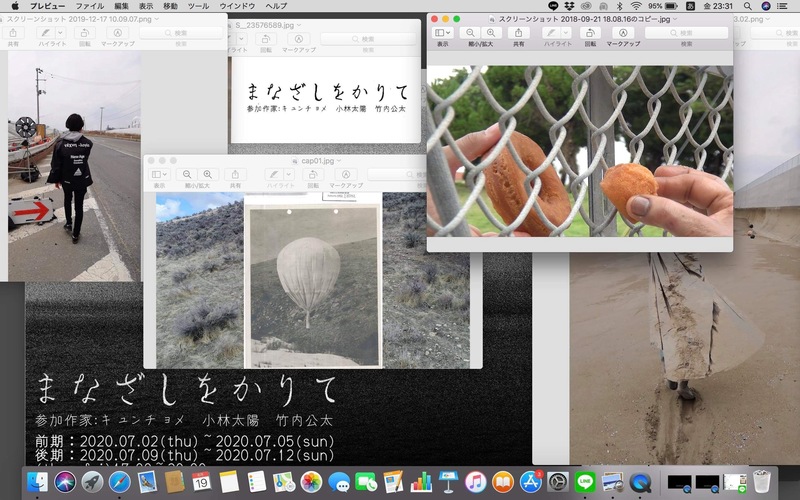Screen dimensions: 800x500
Task: Open System Preferences from the Dock
Action: tap(558, 482)
